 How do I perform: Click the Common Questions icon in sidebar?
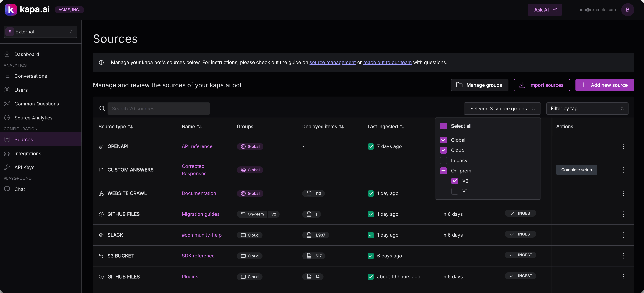point(7,104)
